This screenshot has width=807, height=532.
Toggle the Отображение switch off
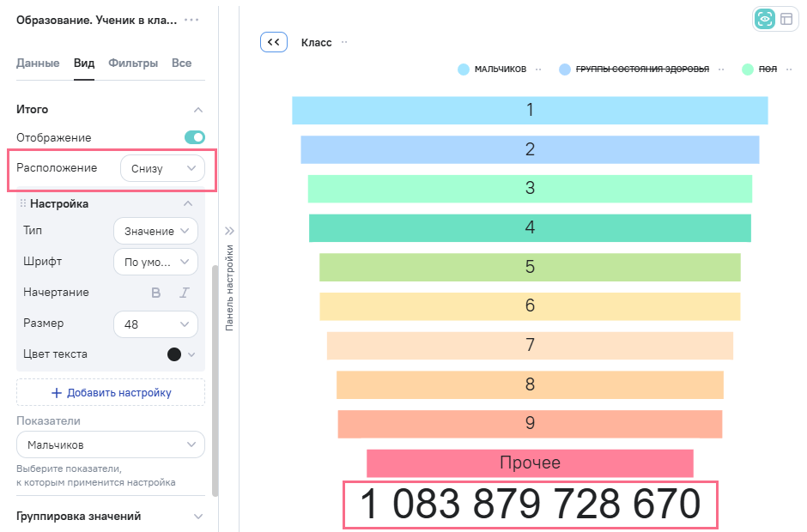(x=195, y=137)
